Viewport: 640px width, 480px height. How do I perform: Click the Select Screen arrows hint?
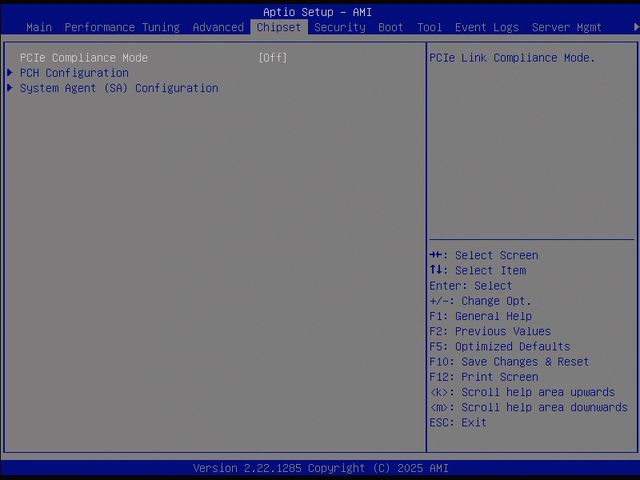pos(484,255)
